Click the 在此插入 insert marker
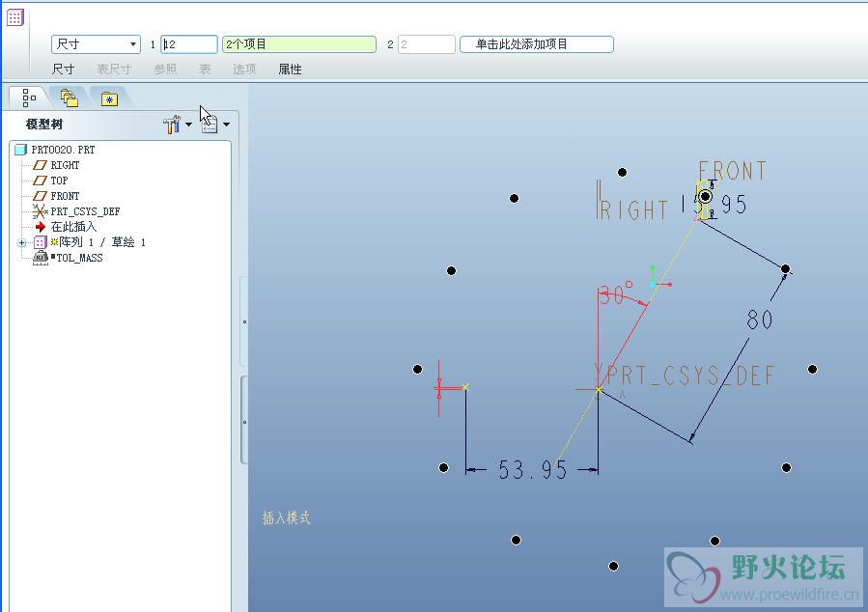 click(73, 227)
